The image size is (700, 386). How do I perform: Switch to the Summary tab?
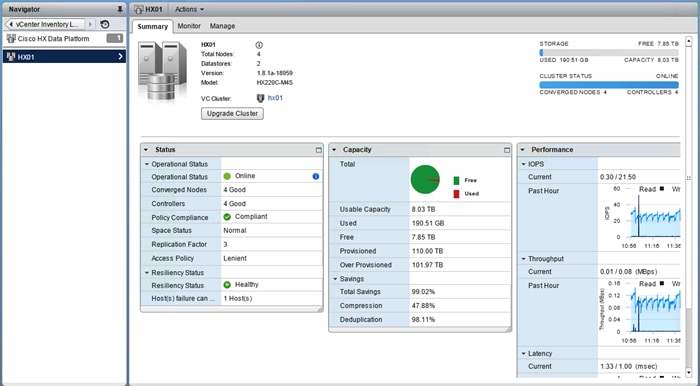[152, 26]
